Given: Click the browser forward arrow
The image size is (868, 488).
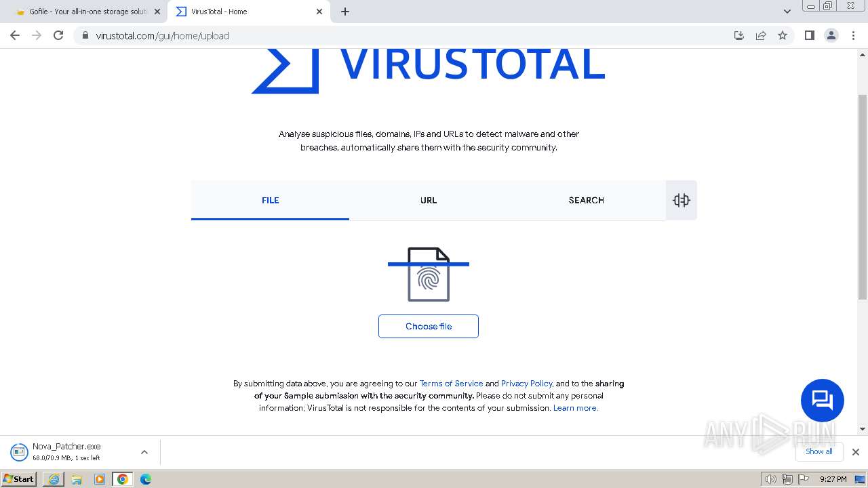Looking at the screenshot, I should tap(37, 35).
